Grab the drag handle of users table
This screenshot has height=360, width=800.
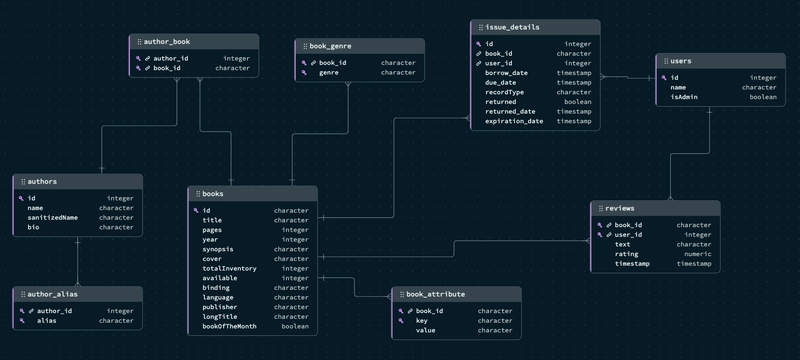tap(666, 61)
